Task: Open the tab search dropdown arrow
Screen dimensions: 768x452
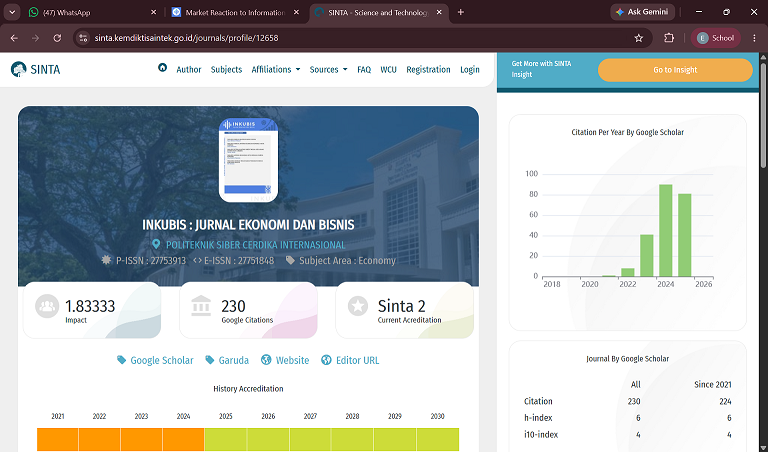Action: pyautogui.click(x=12, y=12)
